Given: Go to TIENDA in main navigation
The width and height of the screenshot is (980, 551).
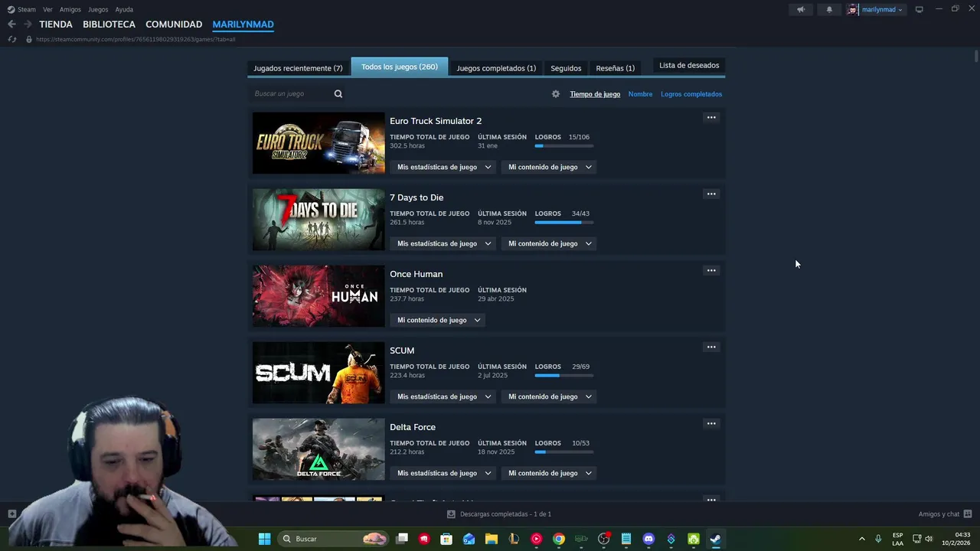Looking at the screenshot, I should point(56,24).
